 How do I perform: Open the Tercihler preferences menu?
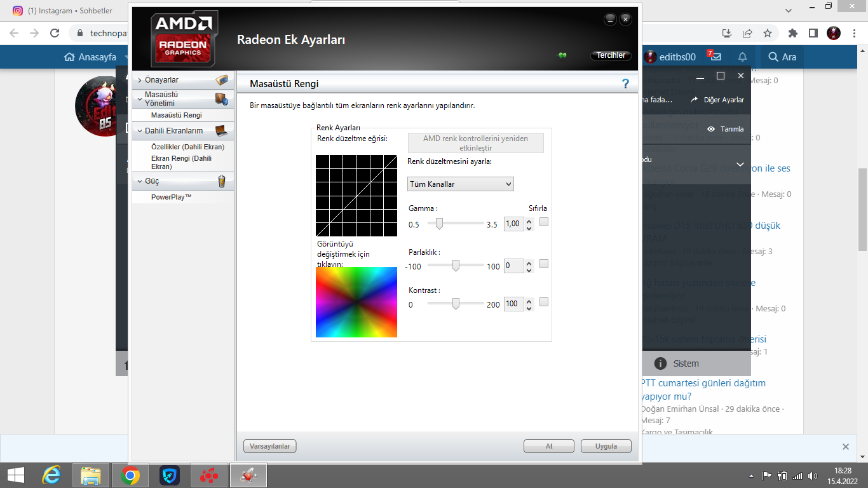pyautogui.click(x=611, y=55)
